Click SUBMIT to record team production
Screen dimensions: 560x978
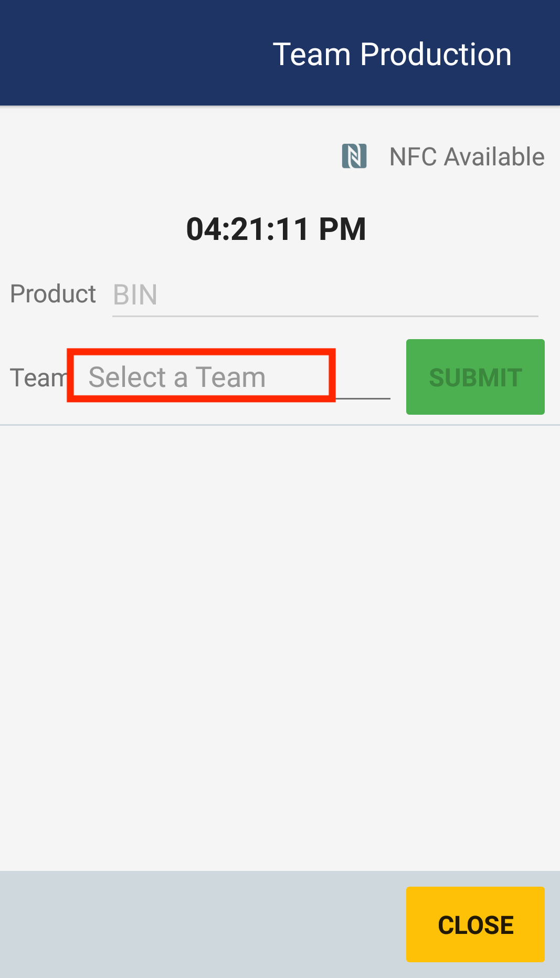coord(474,376)
